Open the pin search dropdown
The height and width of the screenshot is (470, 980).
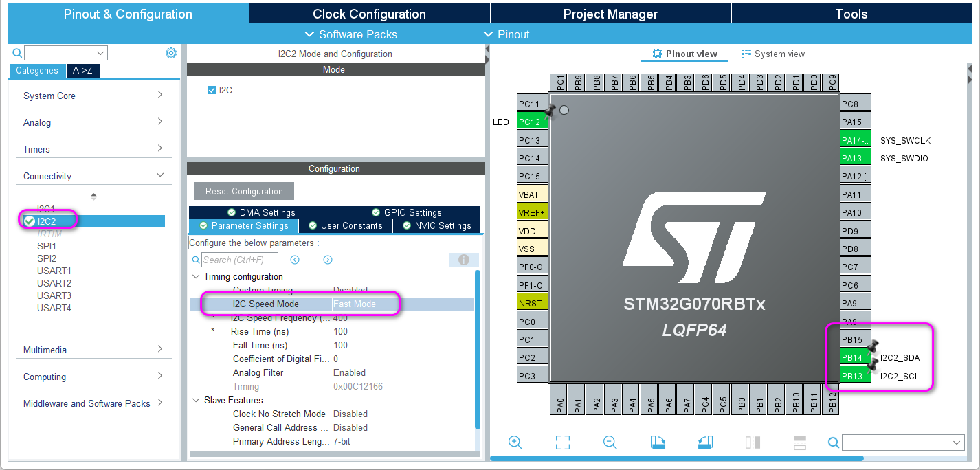pyautogui.click(x=957, y=443)
